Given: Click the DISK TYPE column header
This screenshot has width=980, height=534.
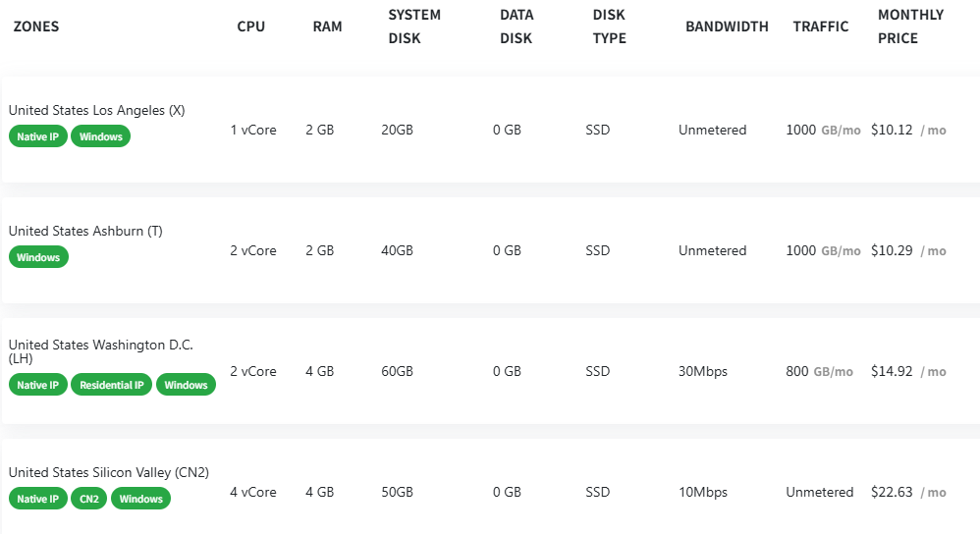Looking at the screenshot, I should click(x=609, y=27).
